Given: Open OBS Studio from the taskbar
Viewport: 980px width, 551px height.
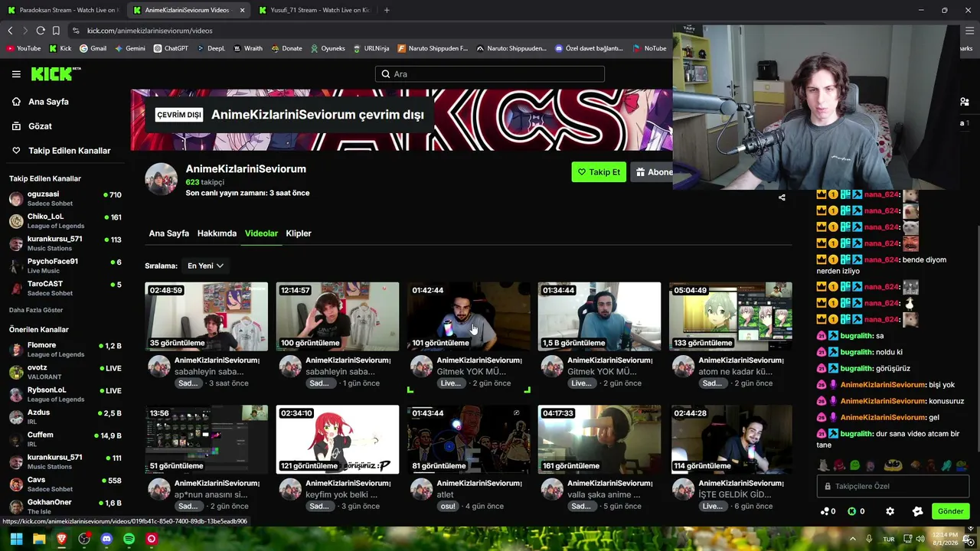Looking at the screenshot, I should tap(84, 539).
